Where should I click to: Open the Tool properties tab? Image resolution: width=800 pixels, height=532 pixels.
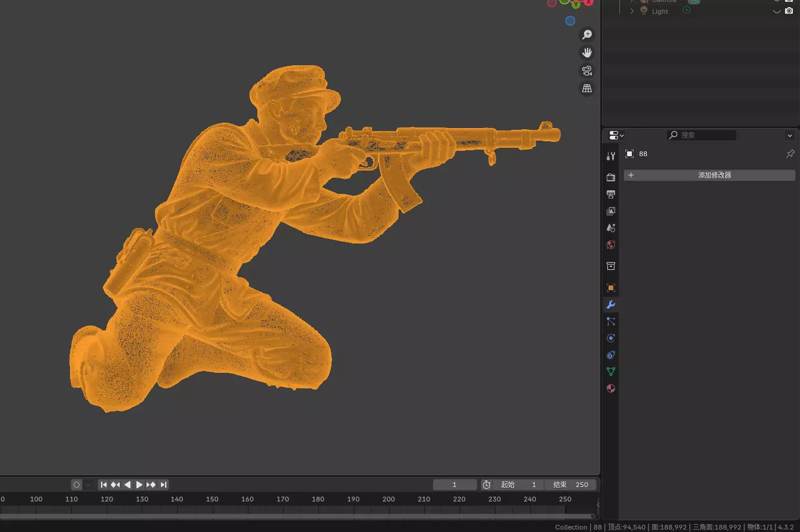pyautogui.click(x=610, y=156)
